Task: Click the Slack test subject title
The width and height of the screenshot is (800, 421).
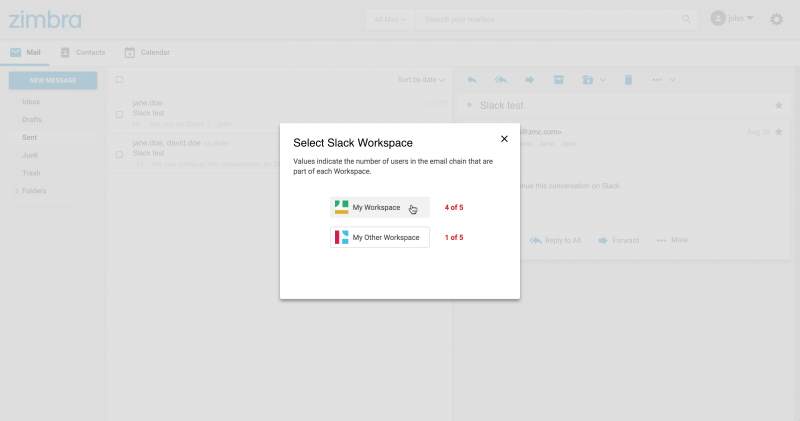Action: point(502,106)
